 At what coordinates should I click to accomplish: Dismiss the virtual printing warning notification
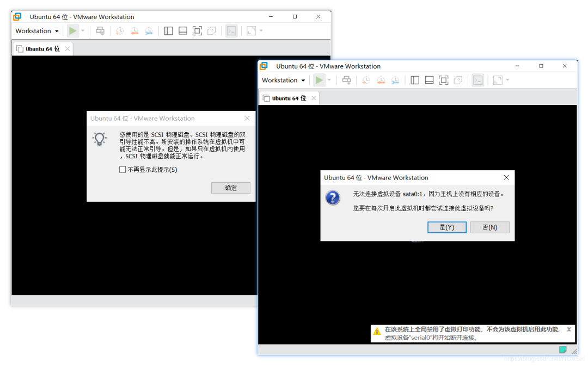pyautogui.click(x=569, y=330)
